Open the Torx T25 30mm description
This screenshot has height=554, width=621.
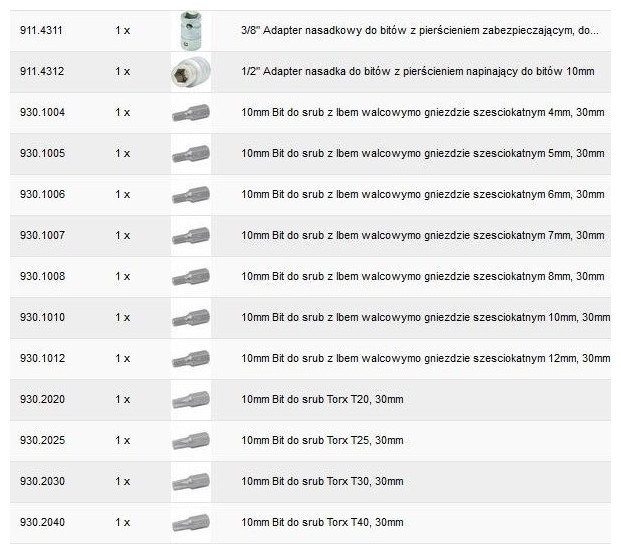coord(322,440)
